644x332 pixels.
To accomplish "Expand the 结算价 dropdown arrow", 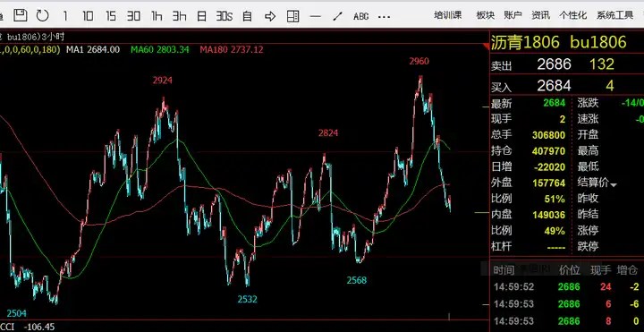I will (614, 185).
